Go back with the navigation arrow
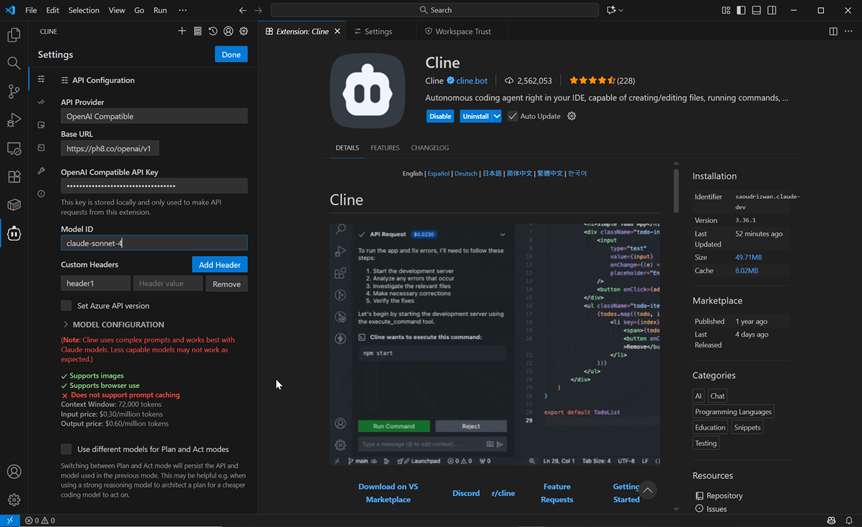 pyautogui.click(x=242, y=10)
